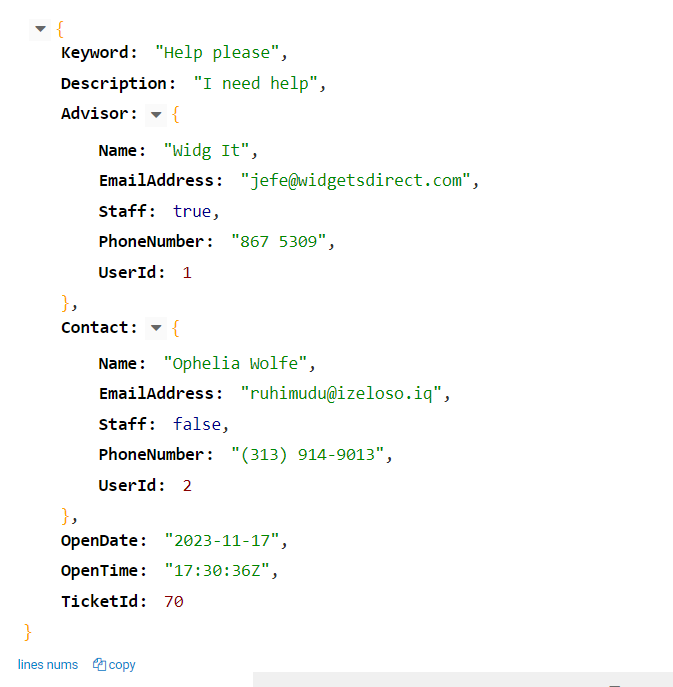This screenshot has height=687, width=673.
Task: Click the Advisor Staff value true
Action: pyautogui.click(x=192, y=211)
